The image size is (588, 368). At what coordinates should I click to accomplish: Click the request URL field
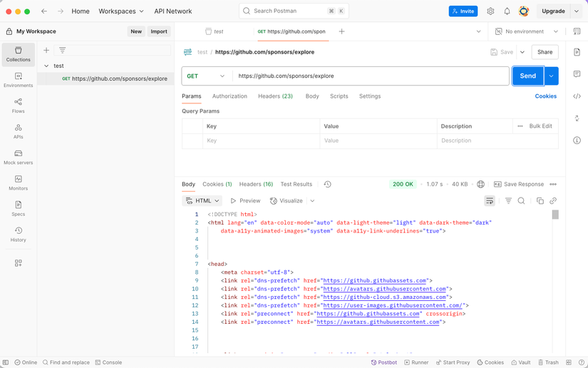coord(371,76)
